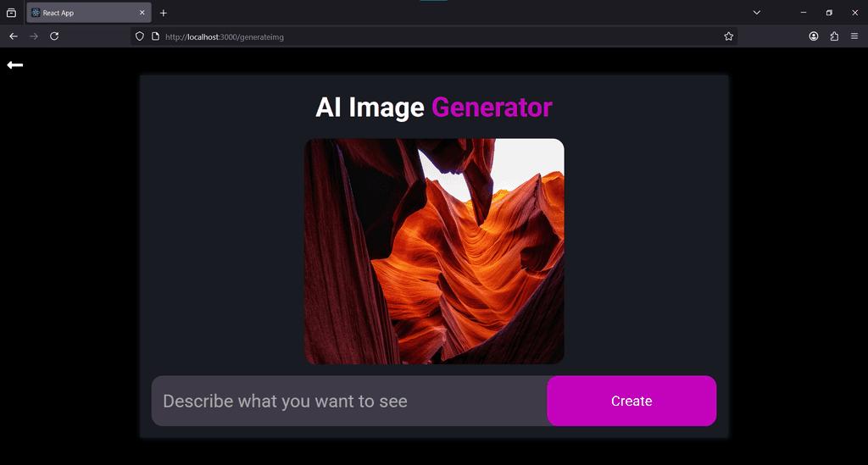
Task: Open the shield tracking protection icon
Action: (x=140, y=36)
